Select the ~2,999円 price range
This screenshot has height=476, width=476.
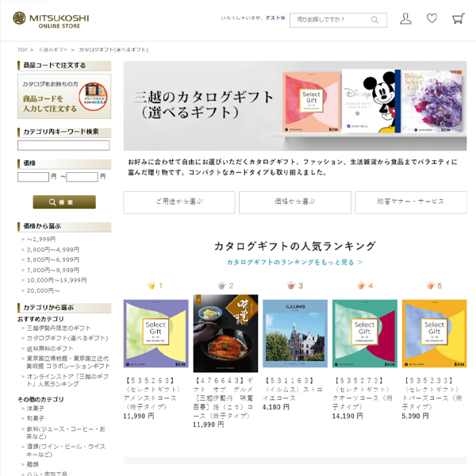point(41,240)
